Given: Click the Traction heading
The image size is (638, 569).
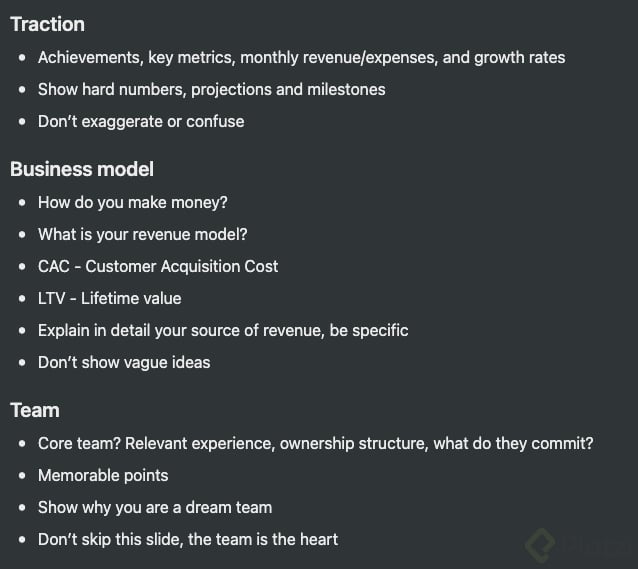Looking at the screenshot, I should [47, 24].
